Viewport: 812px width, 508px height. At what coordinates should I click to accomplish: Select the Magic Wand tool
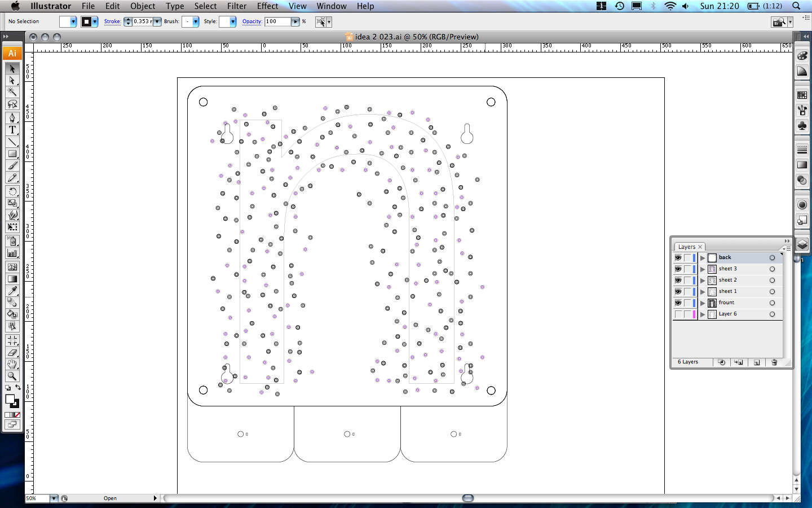tap(12, 91)
